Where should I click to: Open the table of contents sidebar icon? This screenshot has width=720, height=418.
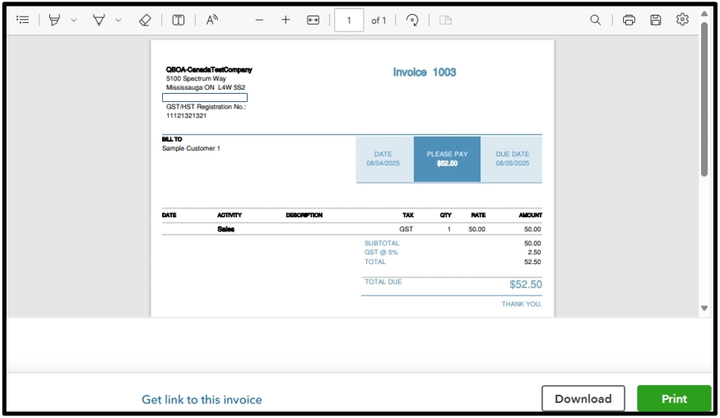(x=22, y=20)
